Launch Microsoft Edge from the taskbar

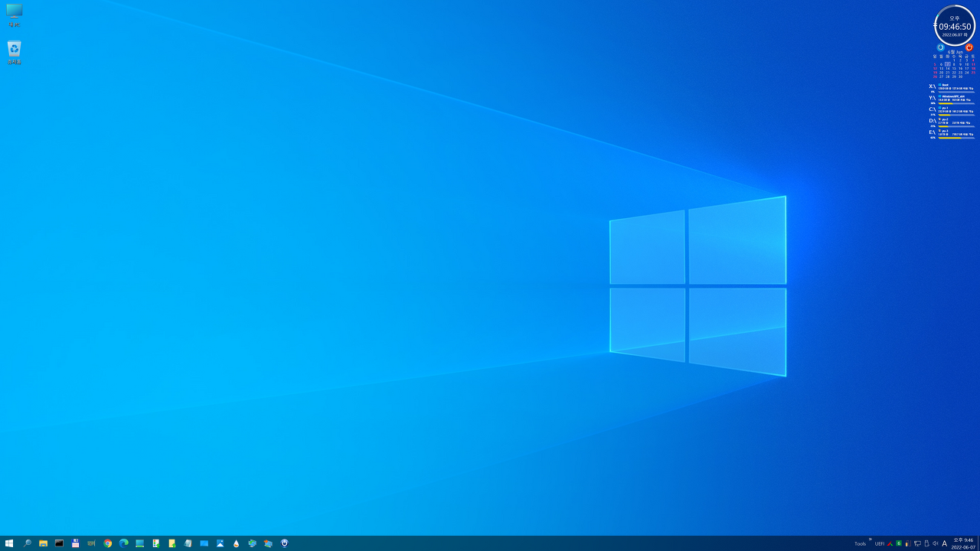tap(123, 543)
